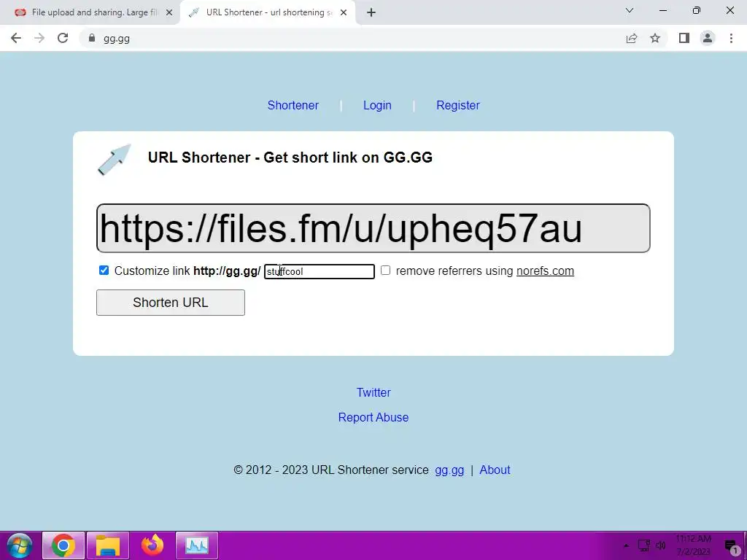The height and width of the screenshot is (560, 747).
Task: Open the Twitter link
Action: pos(373,392)
